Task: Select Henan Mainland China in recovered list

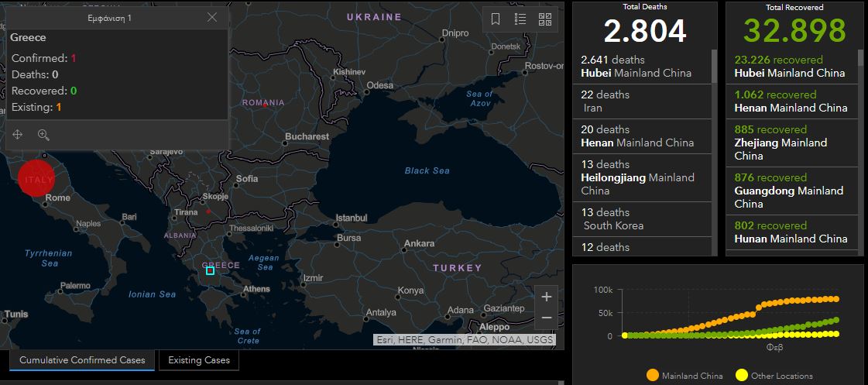Action: [x=790, y=101]
